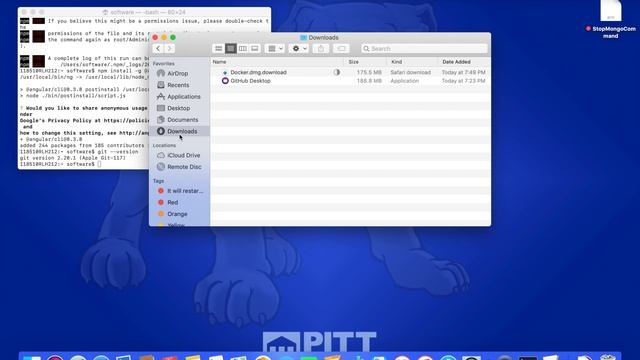Open iCloud Drive location
Image resolution: width=640 pixels, height=360 pixels.
pyautogui.click(x=183, y=156)
